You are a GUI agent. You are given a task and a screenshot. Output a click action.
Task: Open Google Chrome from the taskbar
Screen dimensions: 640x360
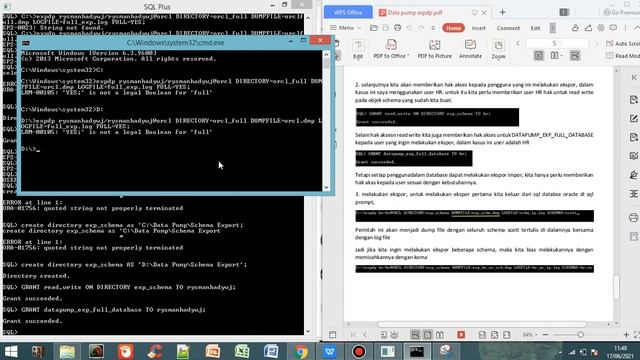[x=301, y=351]
